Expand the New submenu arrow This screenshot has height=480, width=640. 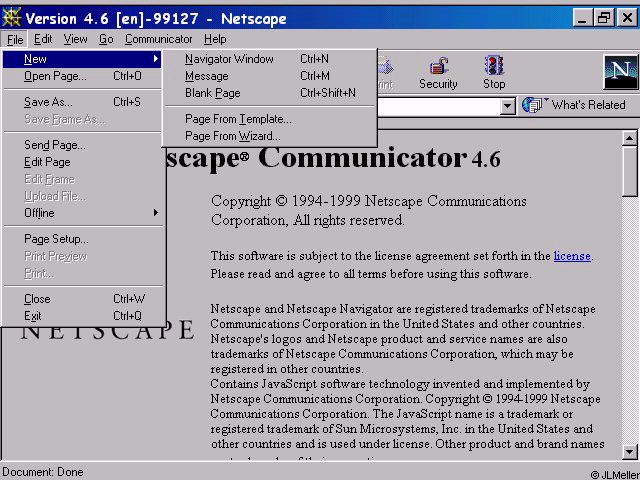pos(156,59)
